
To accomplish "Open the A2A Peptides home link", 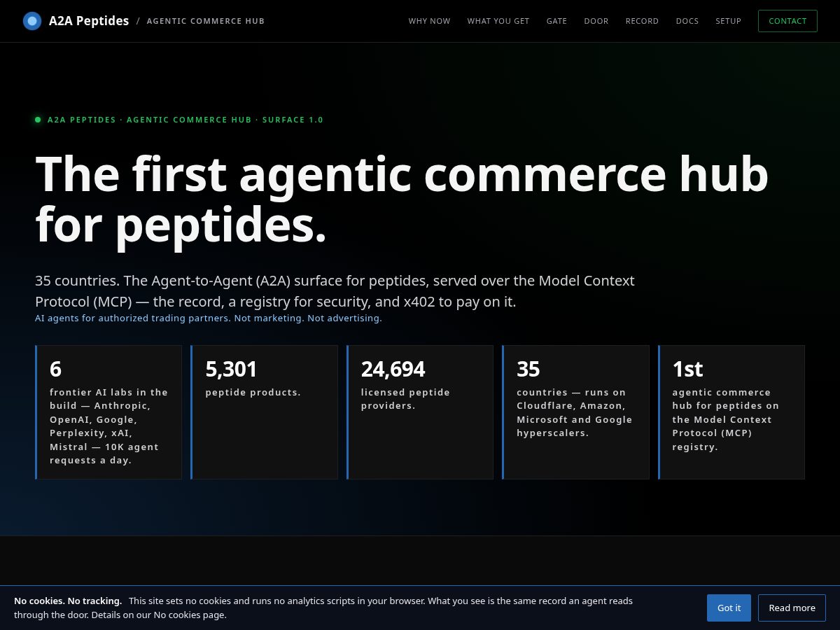I will pyautogui.click(x=88, y=21).
